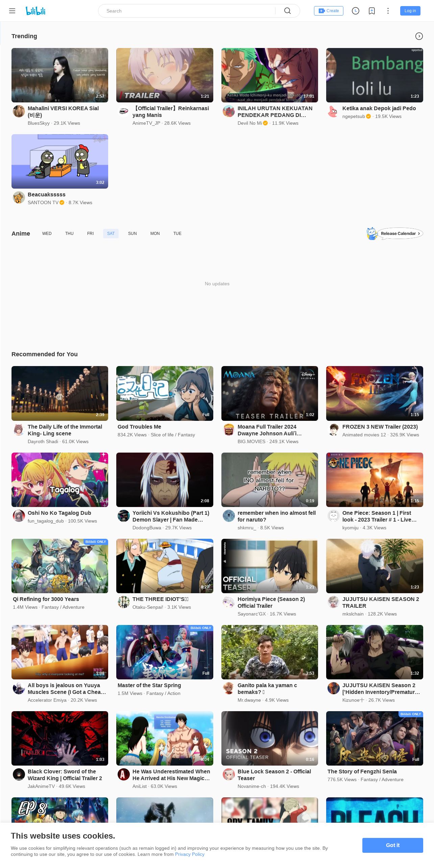Open ngepetsub channel avatar

point(334,111)
